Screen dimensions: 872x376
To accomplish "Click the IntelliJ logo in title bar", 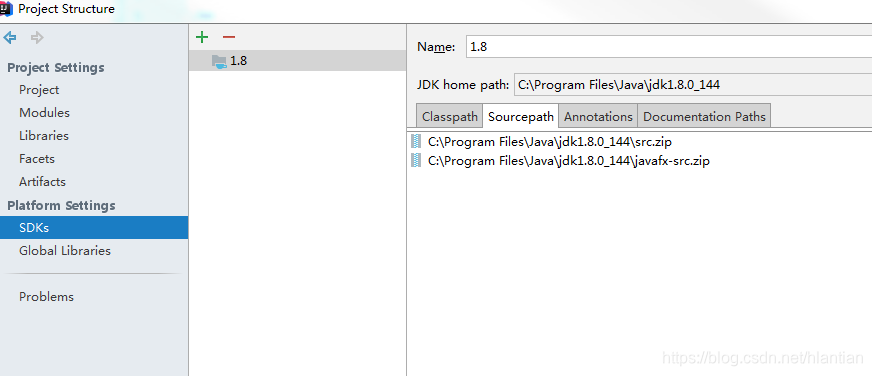I will (x=6, y=9).
